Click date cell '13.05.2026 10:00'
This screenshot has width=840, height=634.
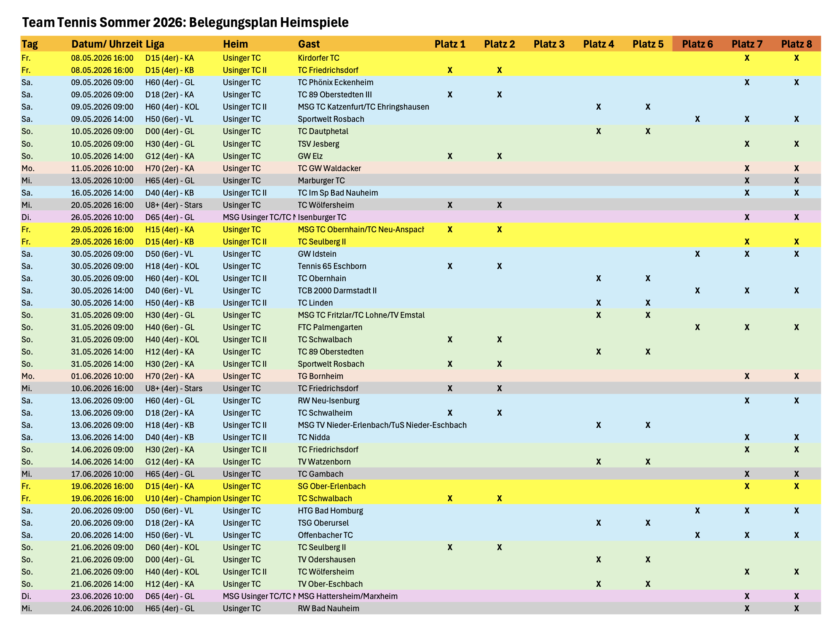[x=102, y=180]
